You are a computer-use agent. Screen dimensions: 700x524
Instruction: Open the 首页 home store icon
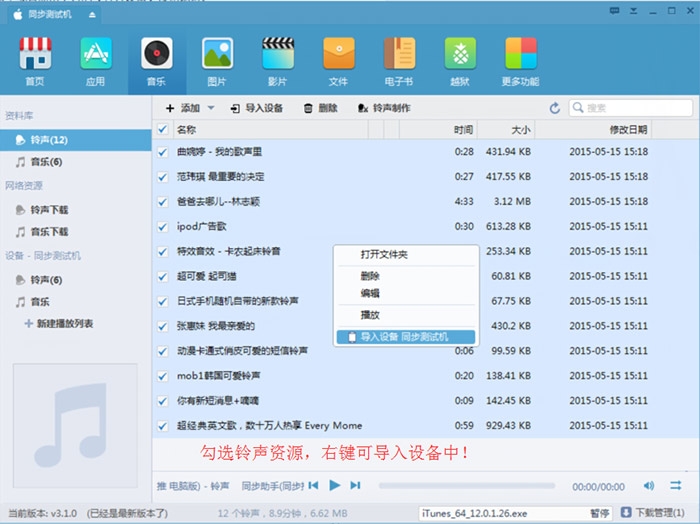coord(35,54)
